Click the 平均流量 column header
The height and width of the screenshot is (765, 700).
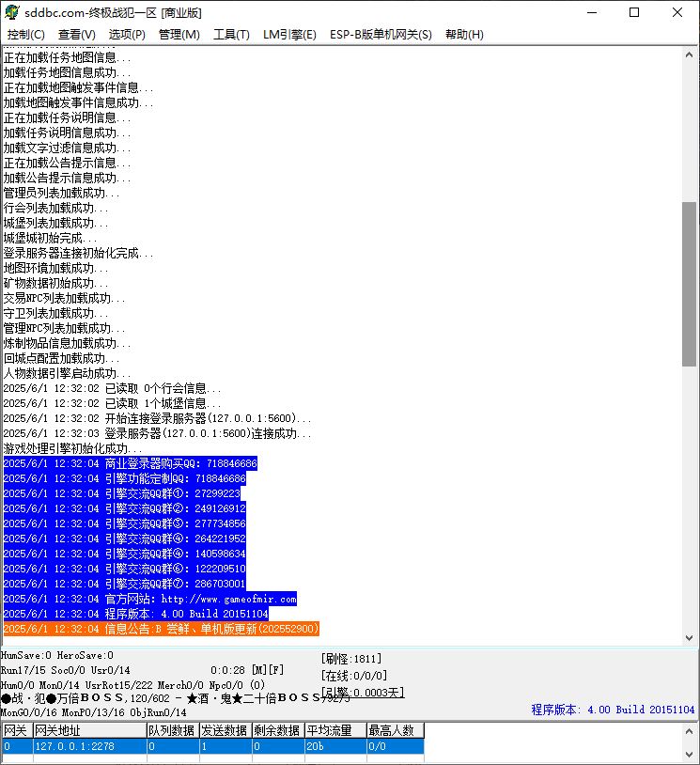coord(335,730)
